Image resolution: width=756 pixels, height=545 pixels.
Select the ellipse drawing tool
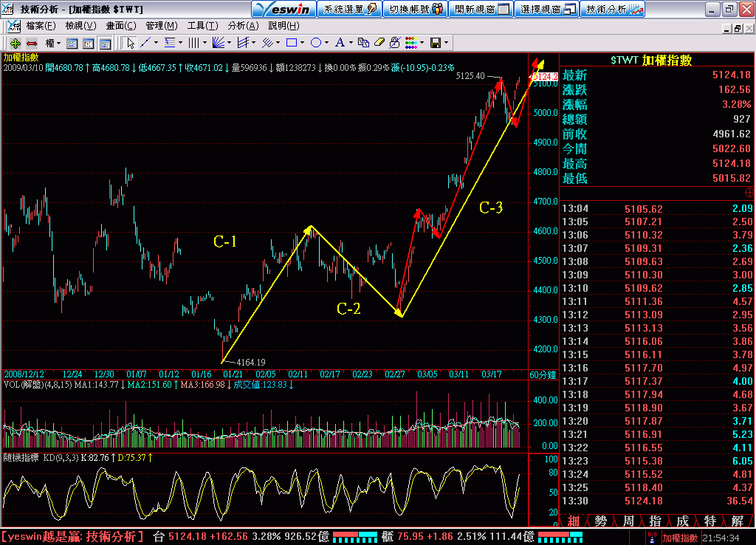tap(316, 44)
